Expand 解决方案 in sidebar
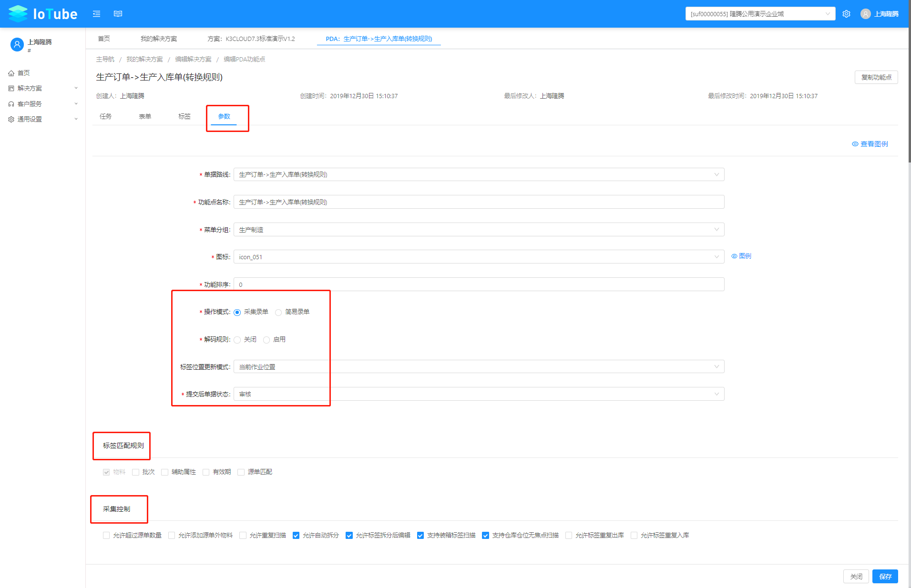Screen dimensions: 911x588 [76, 88]
